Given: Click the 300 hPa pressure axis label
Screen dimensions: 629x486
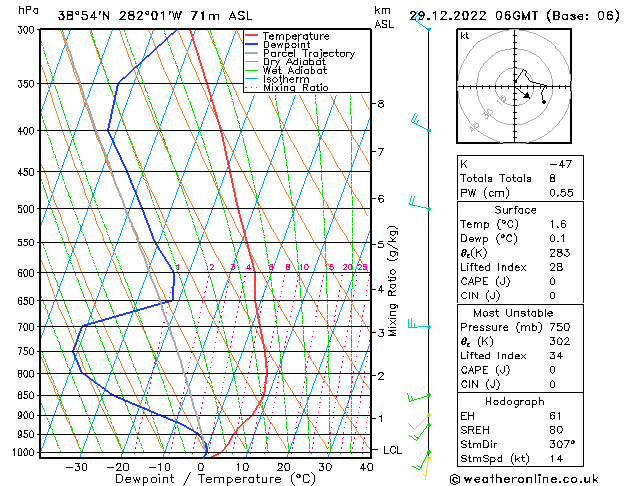Looking at the screenshot, I should pyautogui.click(x=28, y=30).
